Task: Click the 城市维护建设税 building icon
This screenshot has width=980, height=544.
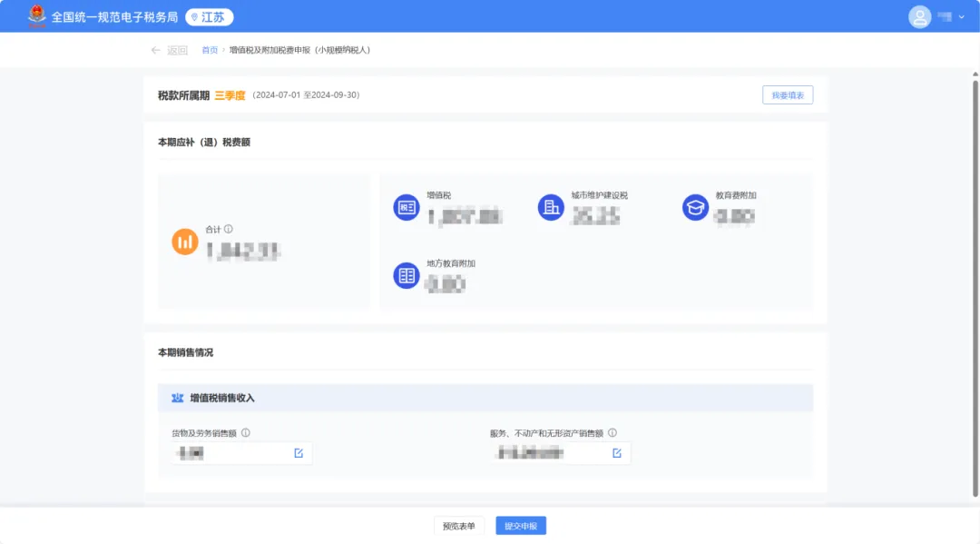Action: (x=550, y=207)
